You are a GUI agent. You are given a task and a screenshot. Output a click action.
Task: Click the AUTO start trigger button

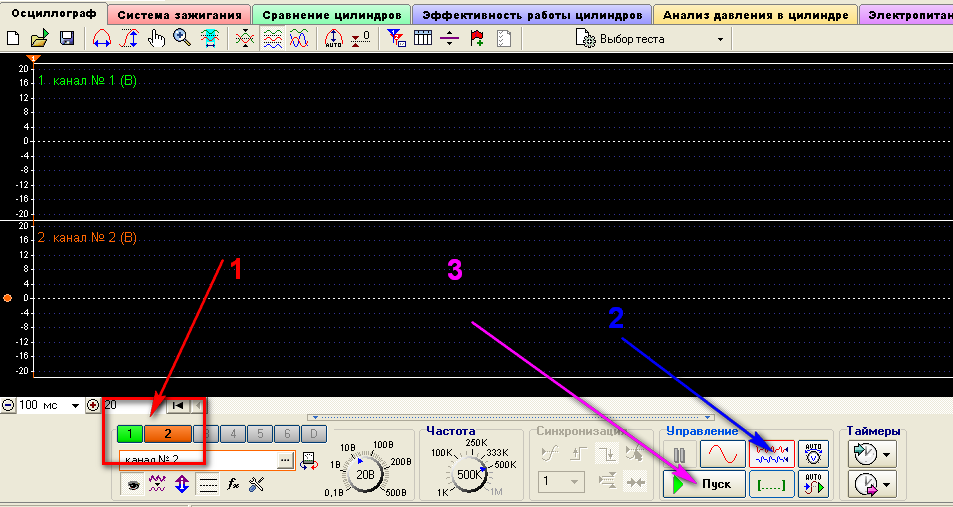813,485
